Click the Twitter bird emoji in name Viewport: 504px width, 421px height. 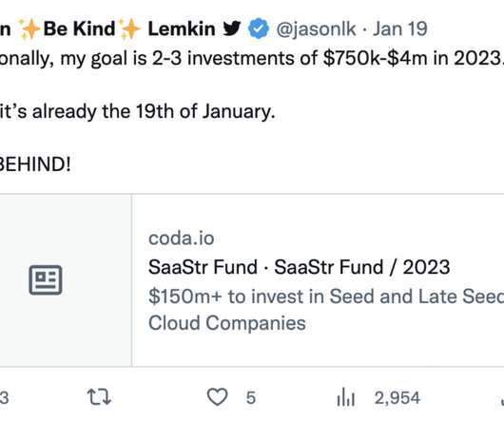(232, 29)
